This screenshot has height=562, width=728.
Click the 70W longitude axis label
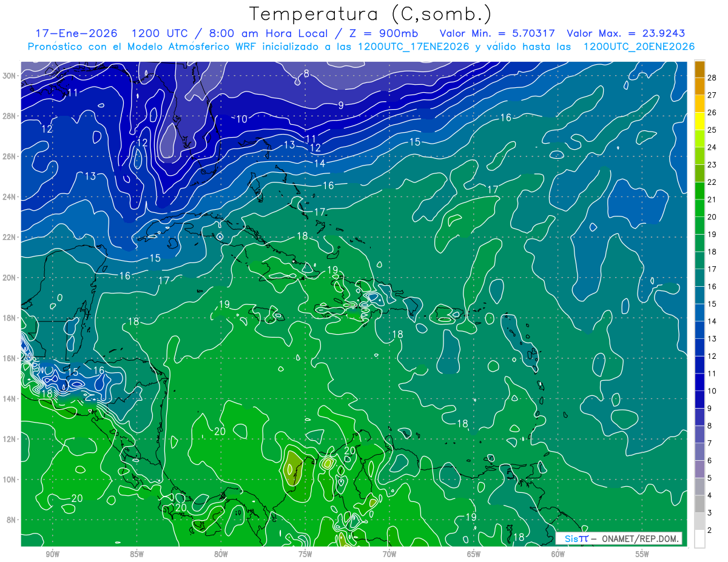[x=389, y=554]
